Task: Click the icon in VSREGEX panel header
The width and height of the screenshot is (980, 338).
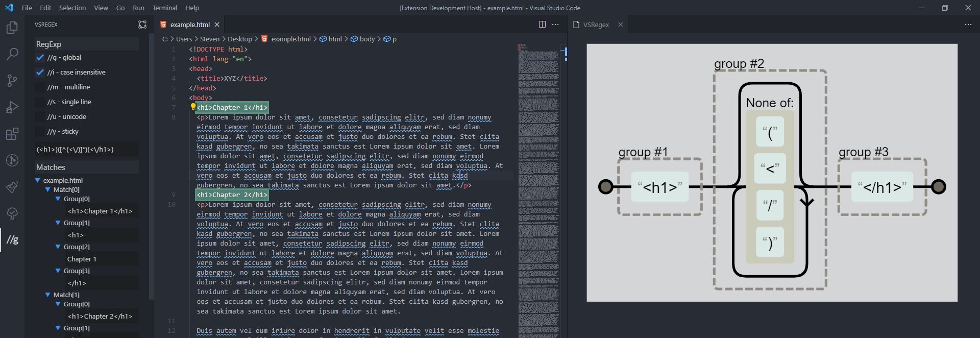Action: point(142,25)
